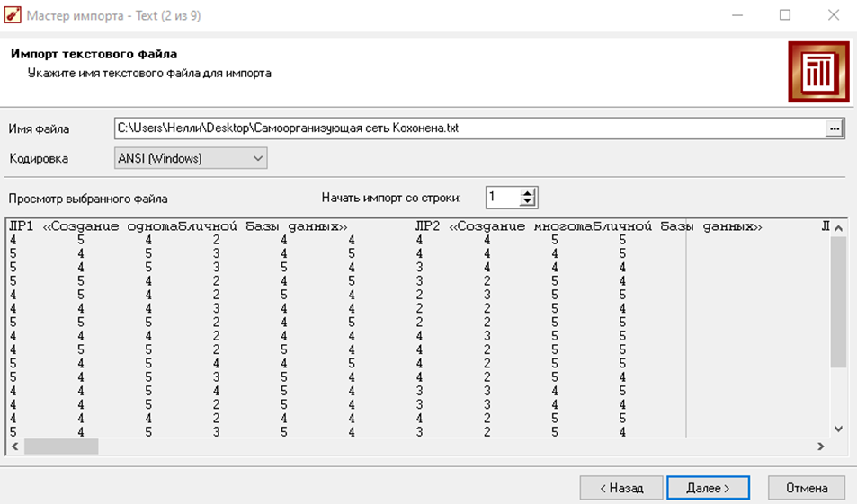Click the Отмена button

coord(807,488)
